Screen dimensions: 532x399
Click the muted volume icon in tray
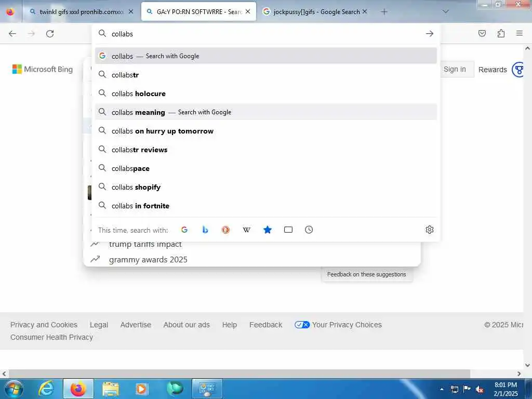[480, 390]
